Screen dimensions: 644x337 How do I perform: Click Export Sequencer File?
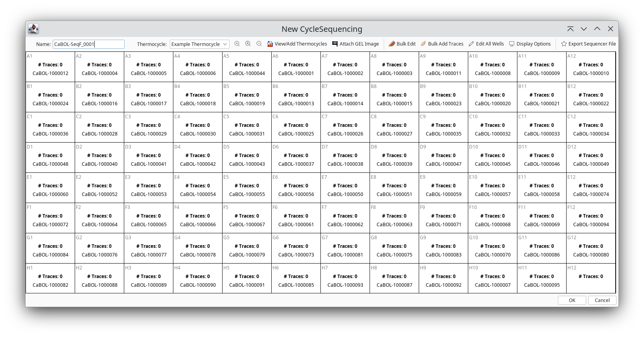click(588, 44)
